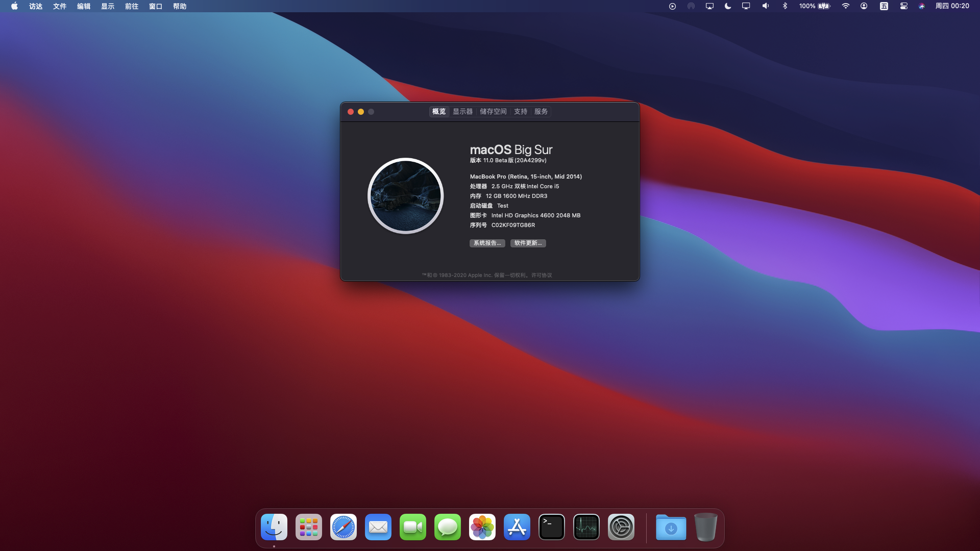The height and width of the screenshot is (551, 980).
Task: Open System Preferences gear icon
Action: [621, 527]
